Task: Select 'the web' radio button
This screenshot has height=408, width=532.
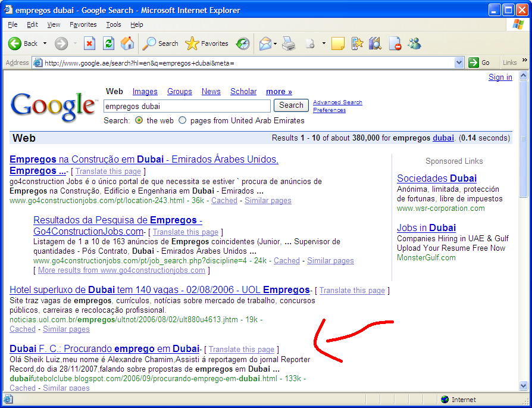Action: pos(139,120)
